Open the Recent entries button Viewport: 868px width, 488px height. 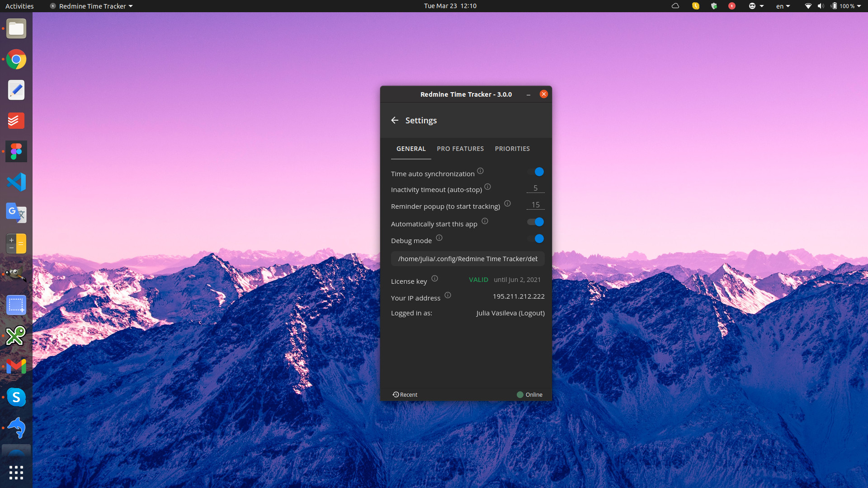pos(405,394)
